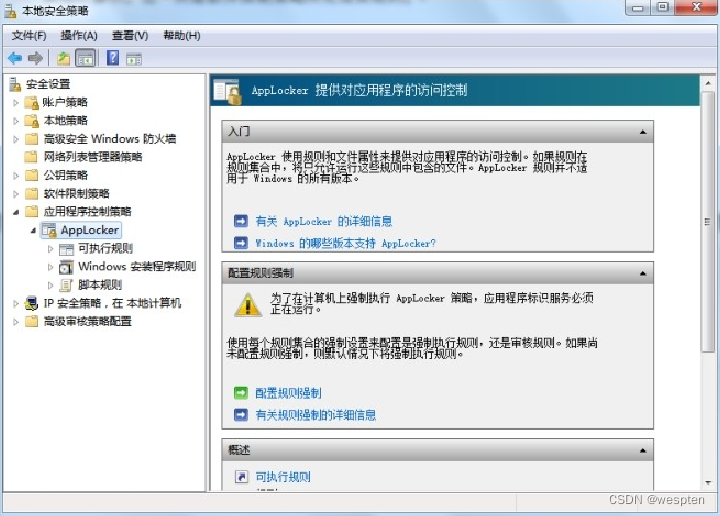Close the 本地安全策略 window
The height and width of the screenshot is (516, 720).
(696, 7)
